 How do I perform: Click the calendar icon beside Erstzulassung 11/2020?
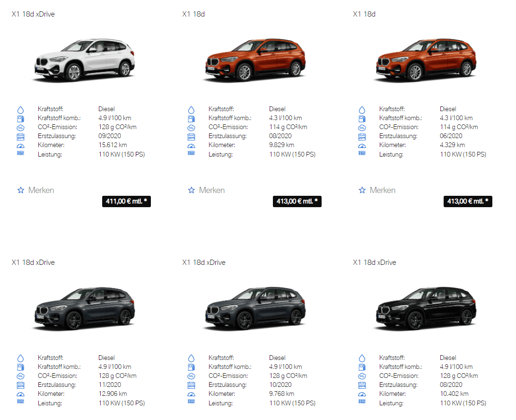[x=20, y=385]
